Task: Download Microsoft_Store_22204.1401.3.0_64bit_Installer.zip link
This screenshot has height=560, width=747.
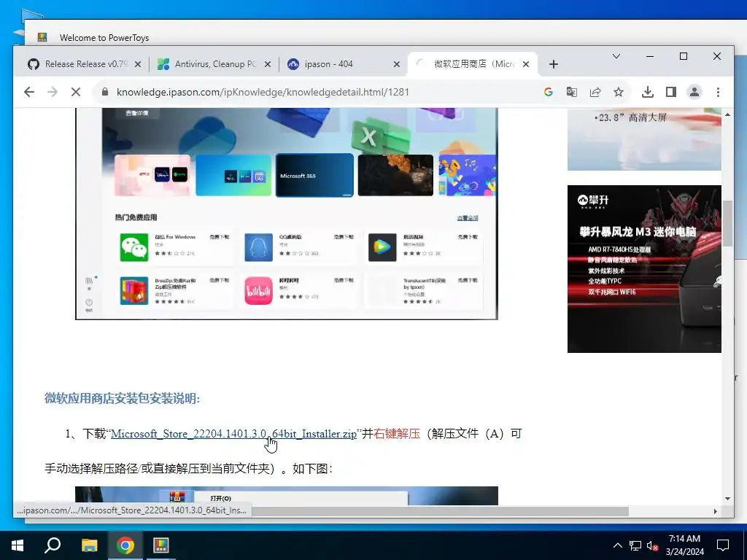Action: pos(233,434)
